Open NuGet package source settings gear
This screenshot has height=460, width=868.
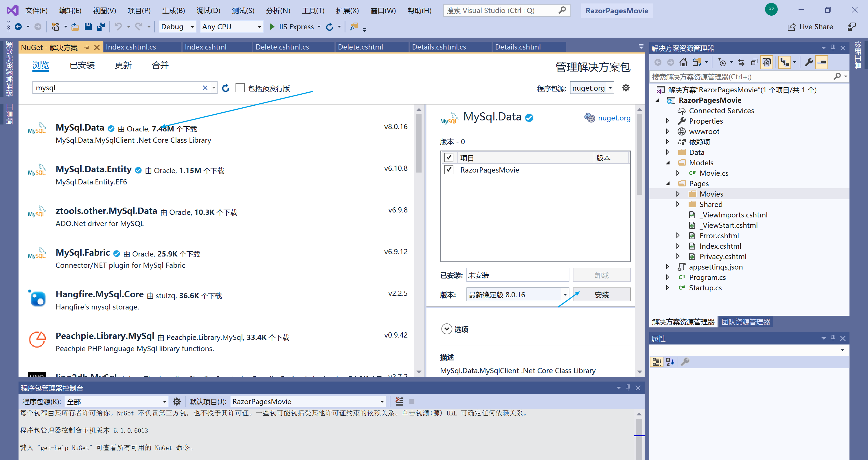[x=626, y=88]
